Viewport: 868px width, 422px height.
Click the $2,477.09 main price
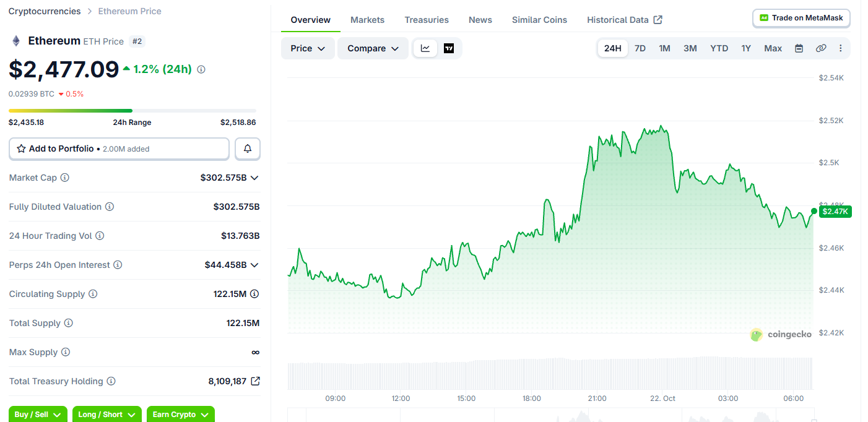[64, 69]
